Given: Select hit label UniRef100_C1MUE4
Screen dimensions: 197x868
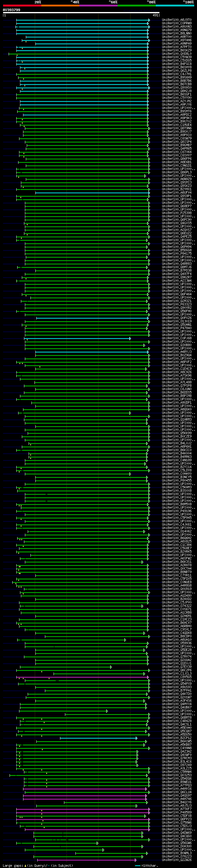Looking at the screenshot, I should click(177, 125).
